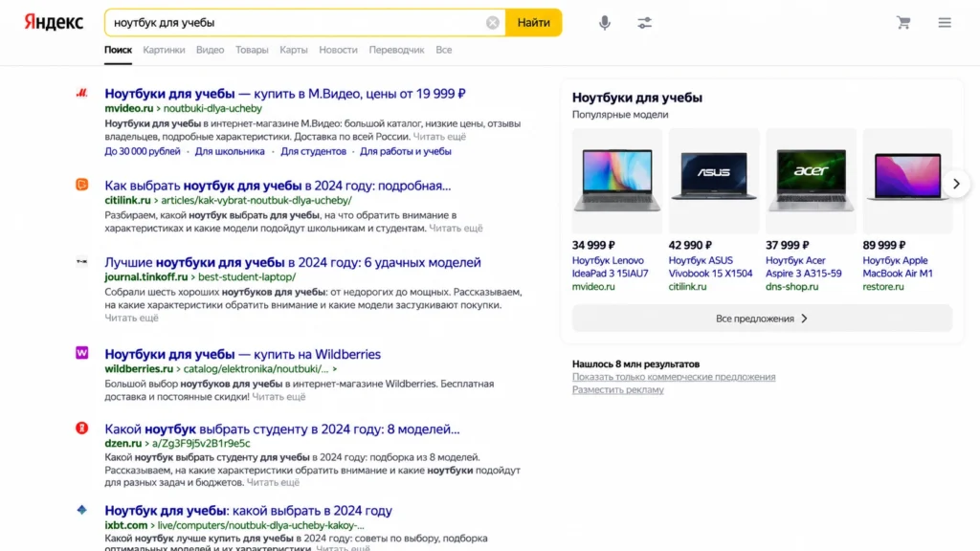Screen dimensions: 980x551
Task: Expand wildberries.ru URL breadcrumb arrow
Action: pyautogui.click(x=334, y=369)
